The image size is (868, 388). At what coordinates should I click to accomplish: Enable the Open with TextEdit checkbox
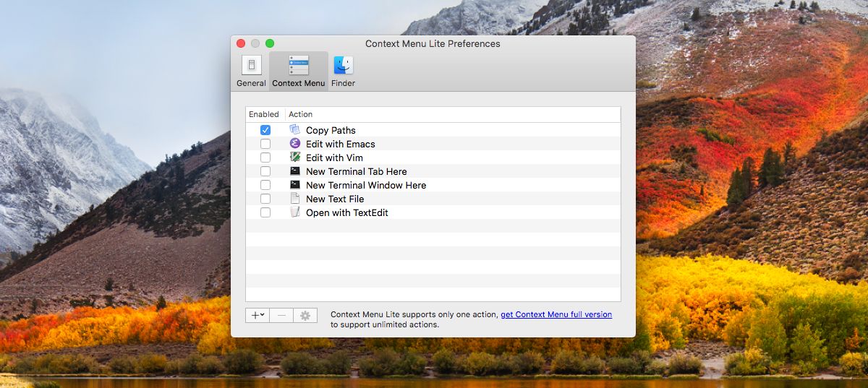coord(265,212)
